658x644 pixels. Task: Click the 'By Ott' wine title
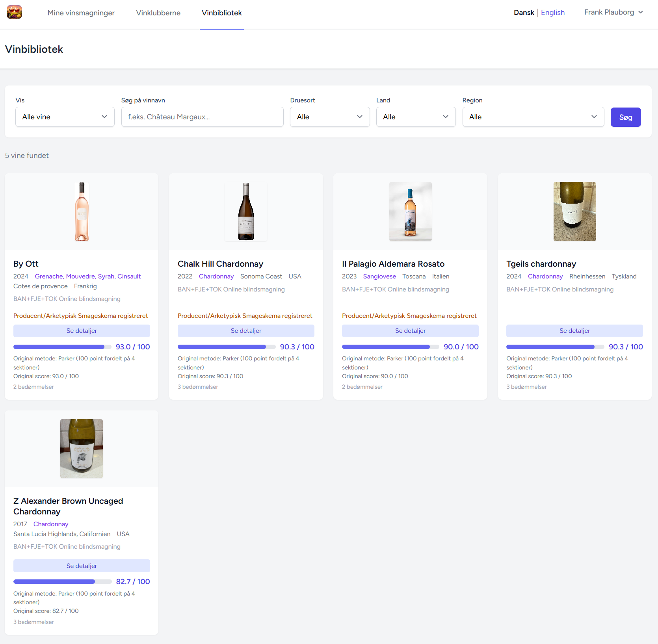pyautogui.click(x=26, y=264)
